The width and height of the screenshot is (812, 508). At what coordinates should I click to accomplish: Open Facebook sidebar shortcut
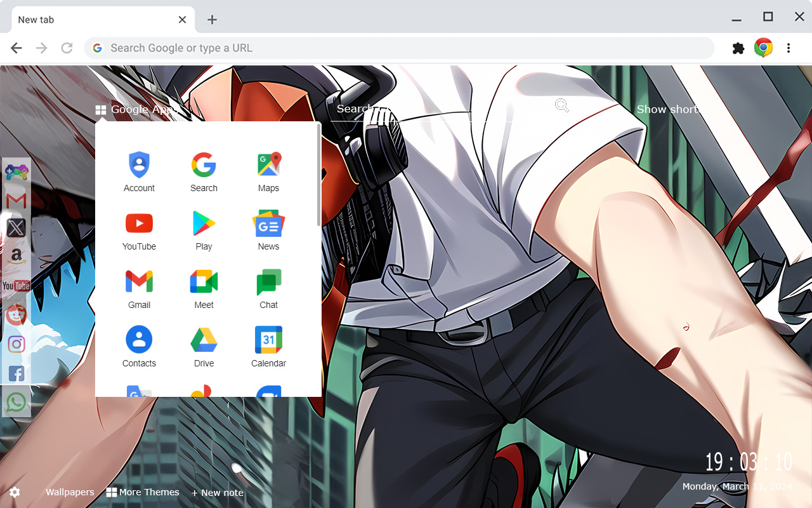point(16,373)
